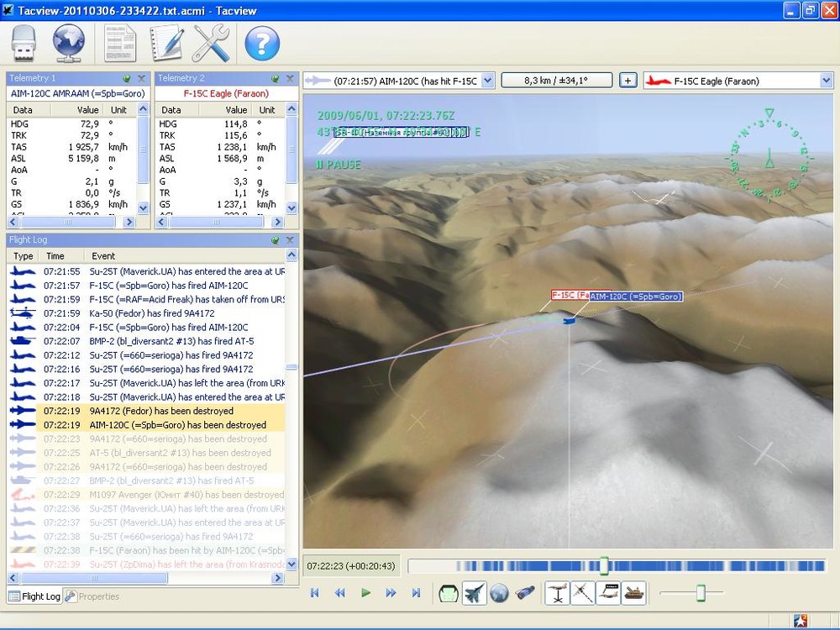Start playback with the green play button
Screen dimensions: 840x630
click(366, 592)
